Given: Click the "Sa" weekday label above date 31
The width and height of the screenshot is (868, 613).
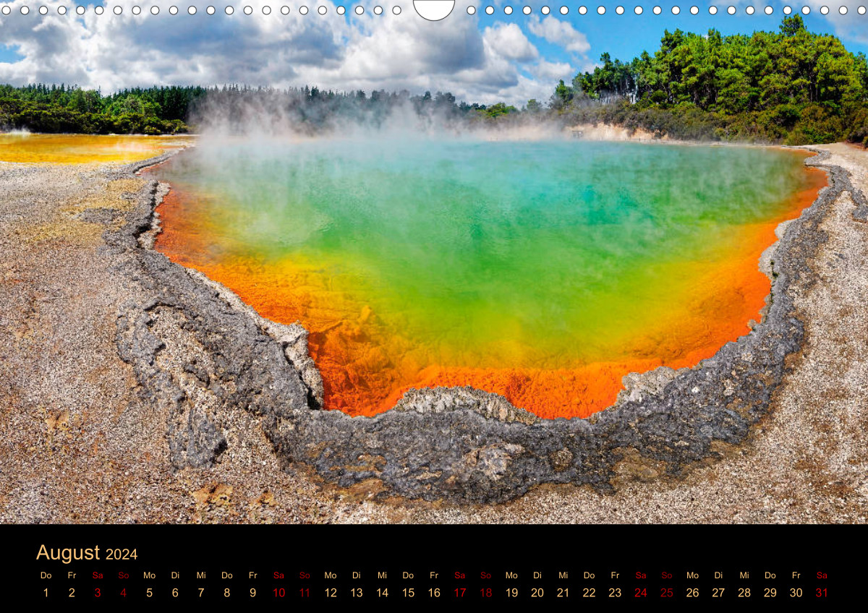Looking at the screenshot, I should (x=822, y=575).
